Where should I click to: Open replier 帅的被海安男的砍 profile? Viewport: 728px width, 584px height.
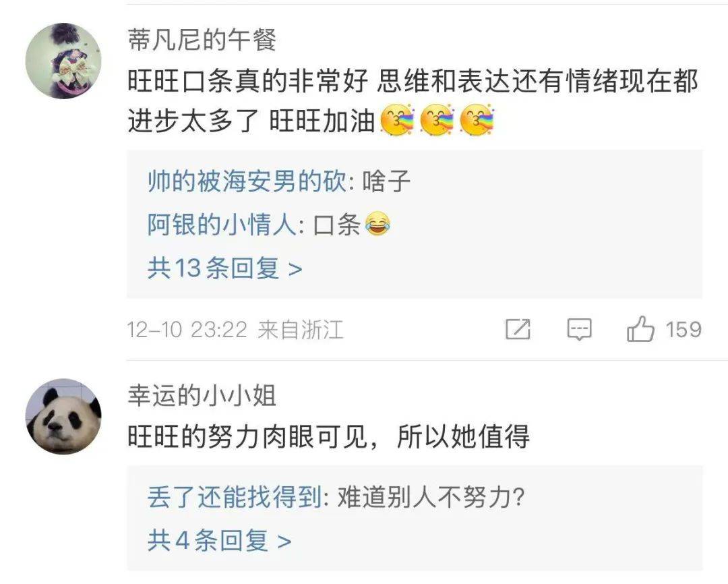pyautogui.click(x=247, y=181)
